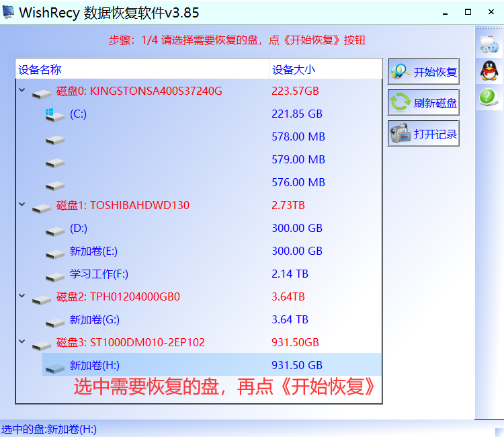Click the disk icon of 磁盘0
The image size is (504, 437).
tap(42, 94)
